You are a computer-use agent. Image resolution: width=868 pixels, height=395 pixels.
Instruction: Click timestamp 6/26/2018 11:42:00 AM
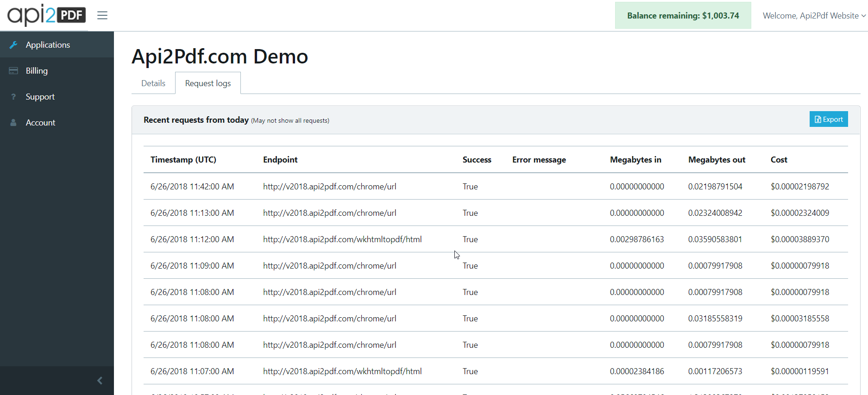point(192,187)
